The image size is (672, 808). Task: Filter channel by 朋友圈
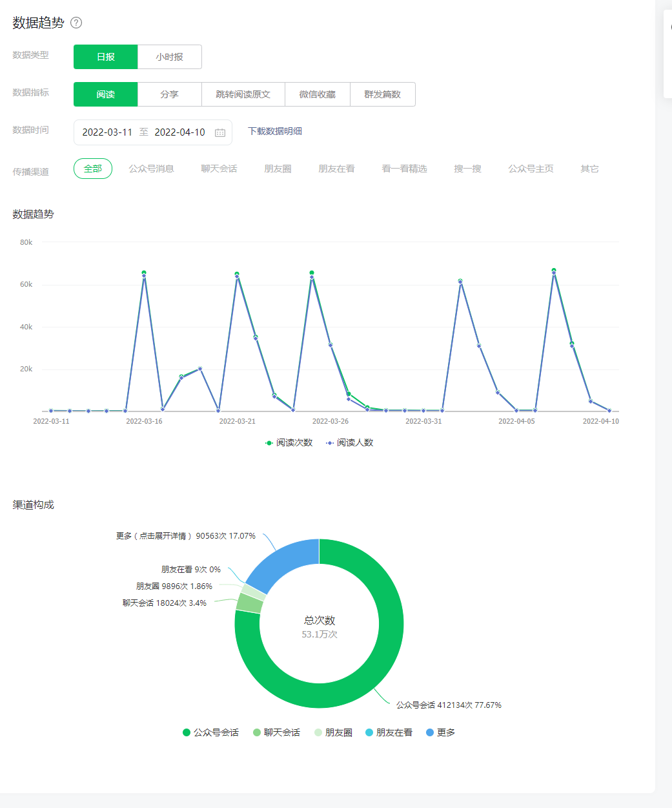[278, 169]
